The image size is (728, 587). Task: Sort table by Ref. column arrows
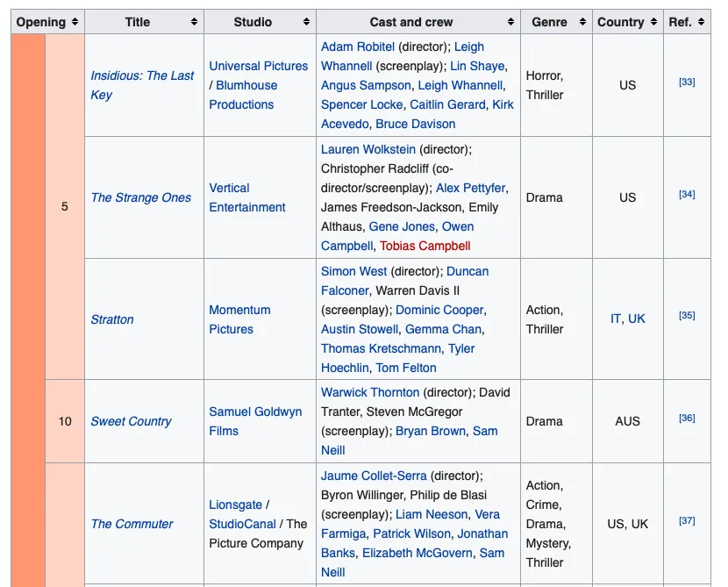701,22
